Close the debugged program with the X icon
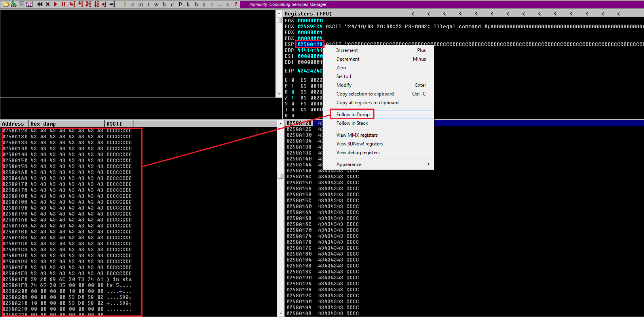The image size is (644, 317). [x=47, y=4]
